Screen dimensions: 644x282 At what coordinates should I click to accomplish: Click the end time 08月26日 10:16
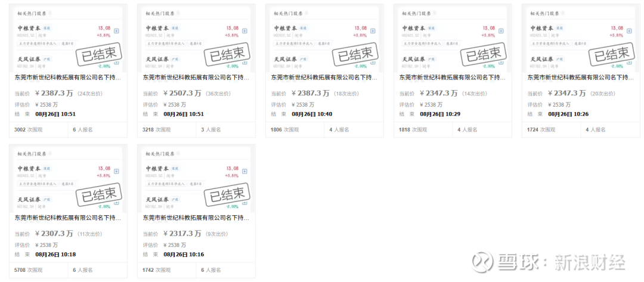[x=184, y=255]
